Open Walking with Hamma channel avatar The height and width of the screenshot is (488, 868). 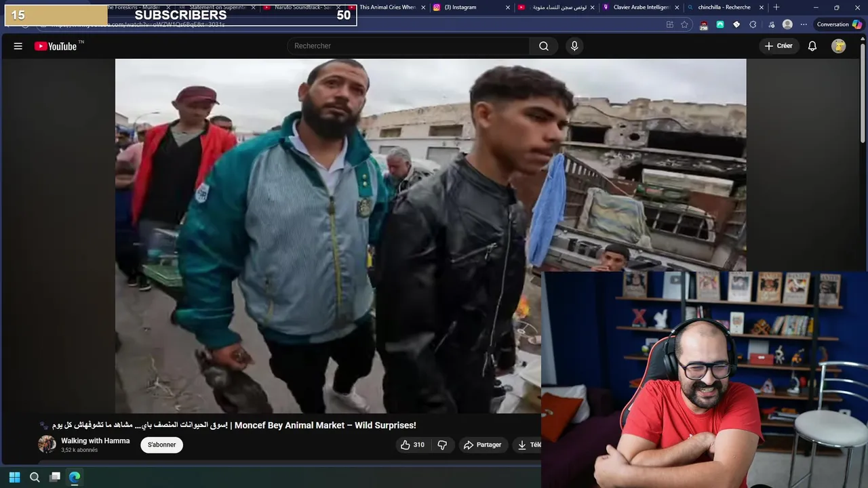coord(47,445)
